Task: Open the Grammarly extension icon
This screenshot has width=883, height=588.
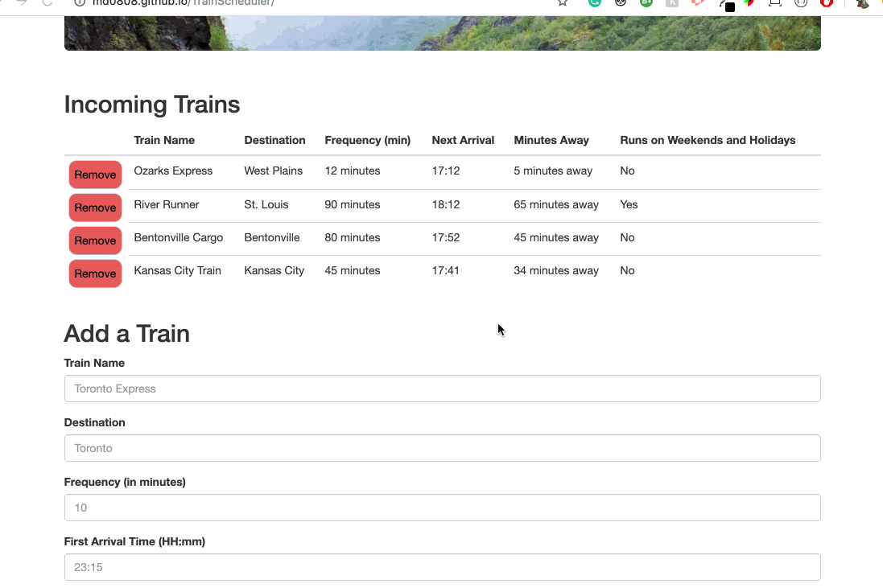Action: [x=594, y=3]
